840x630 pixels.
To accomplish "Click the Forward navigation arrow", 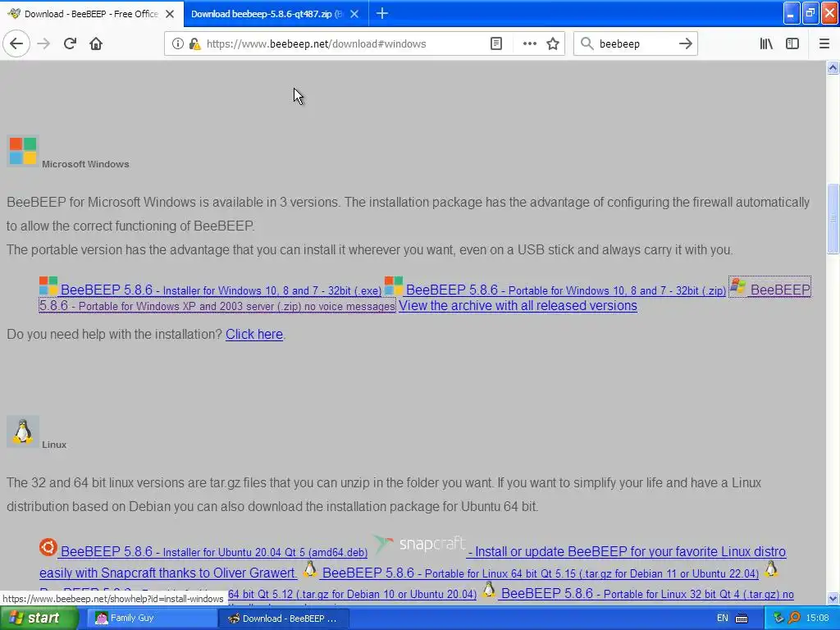I will (43, 43).
